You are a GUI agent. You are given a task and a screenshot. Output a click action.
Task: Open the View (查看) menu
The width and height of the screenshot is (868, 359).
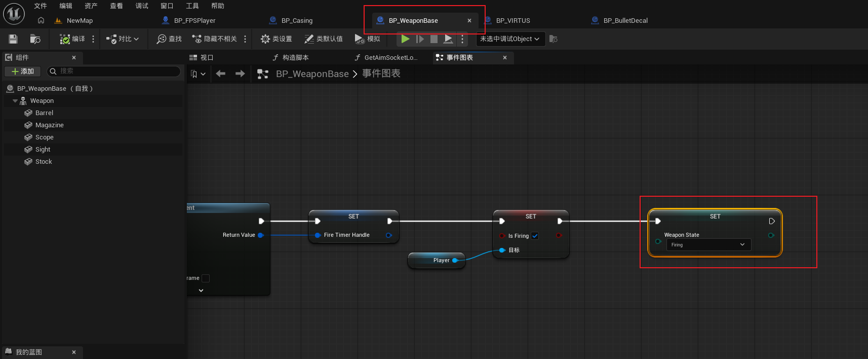[x=116, y=6]
